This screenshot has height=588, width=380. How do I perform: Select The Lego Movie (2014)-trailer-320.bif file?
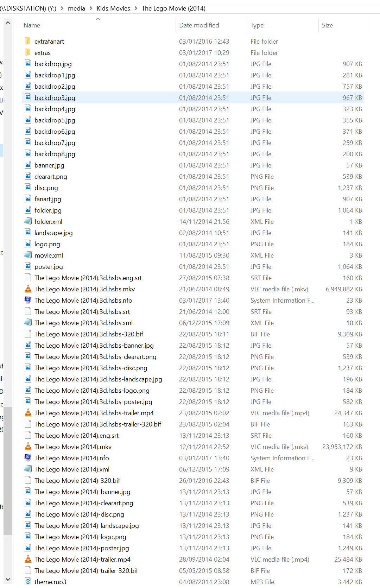86,570
